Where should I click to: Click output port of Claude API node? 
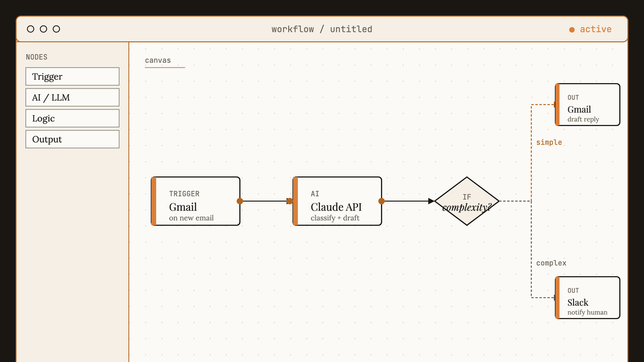click(x=382, y=201)
